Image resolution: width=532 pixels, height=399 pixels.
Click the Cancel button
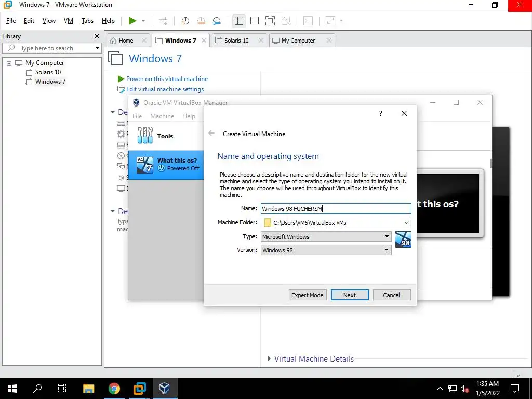tap(392, 295)
